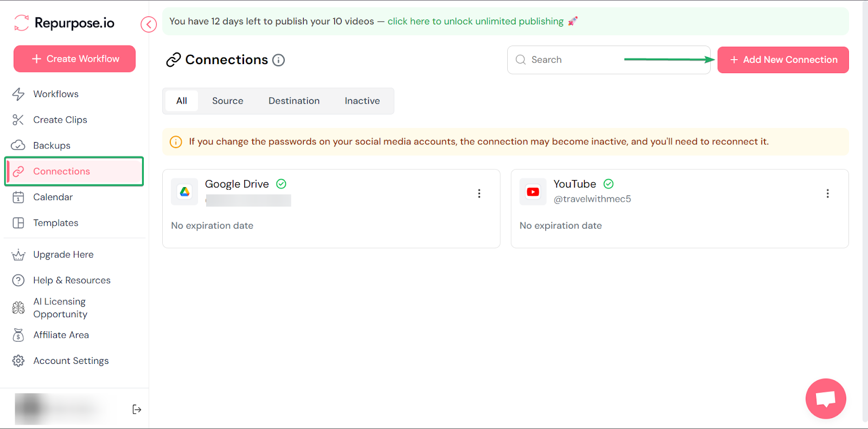Collapse the sidebar with the arrow button

point(149,24)
